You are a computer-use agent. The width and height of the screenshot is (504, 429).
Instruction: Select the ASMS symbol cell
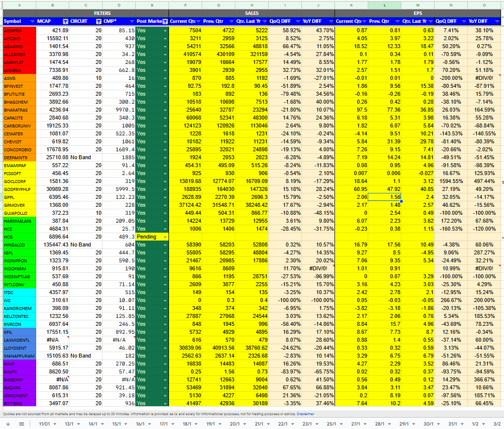19,78
